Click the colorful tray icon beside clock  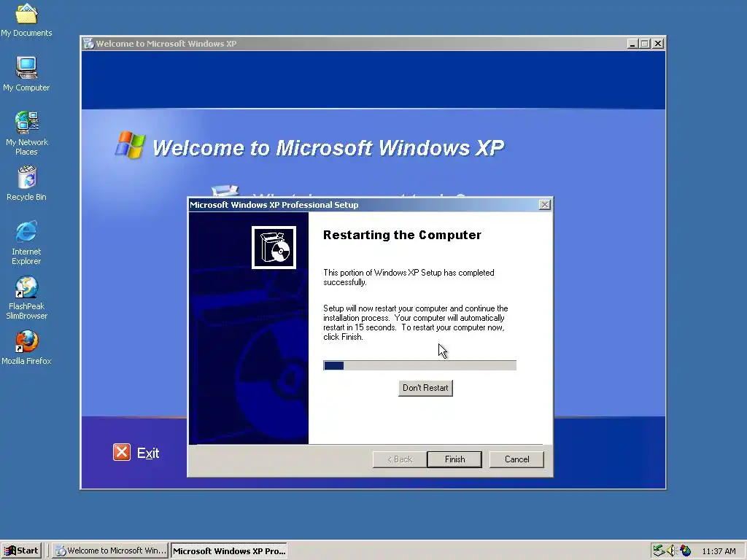(x=685, y=551)
